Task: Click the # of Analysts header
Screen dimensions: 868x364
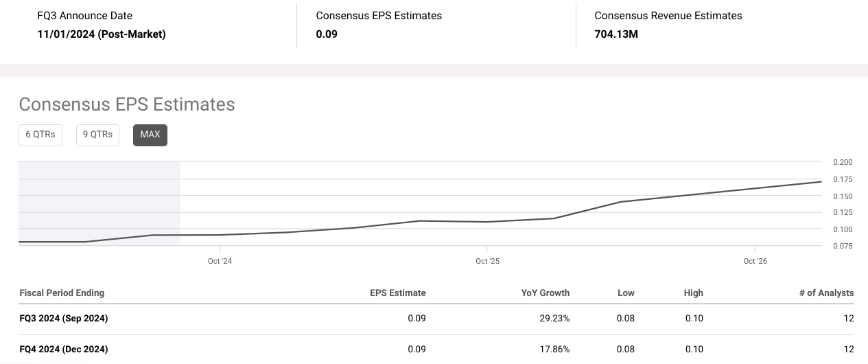Action: (826, 293)
